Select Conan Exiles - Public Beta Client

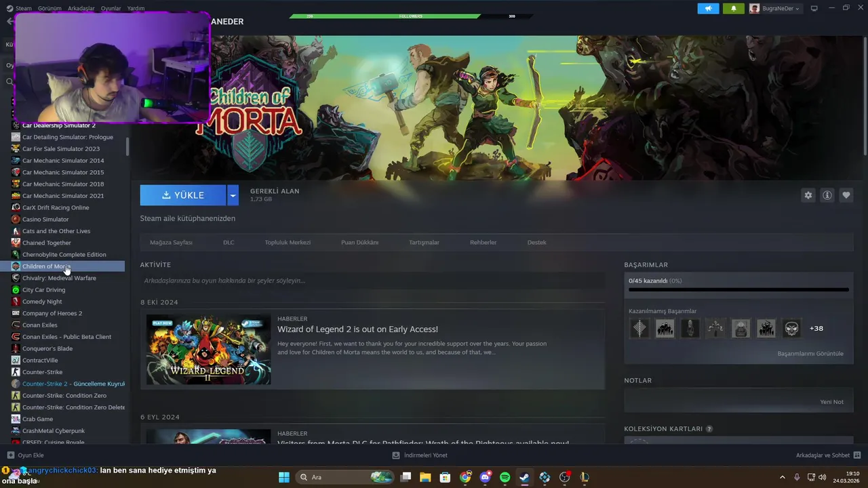point(66,337)
